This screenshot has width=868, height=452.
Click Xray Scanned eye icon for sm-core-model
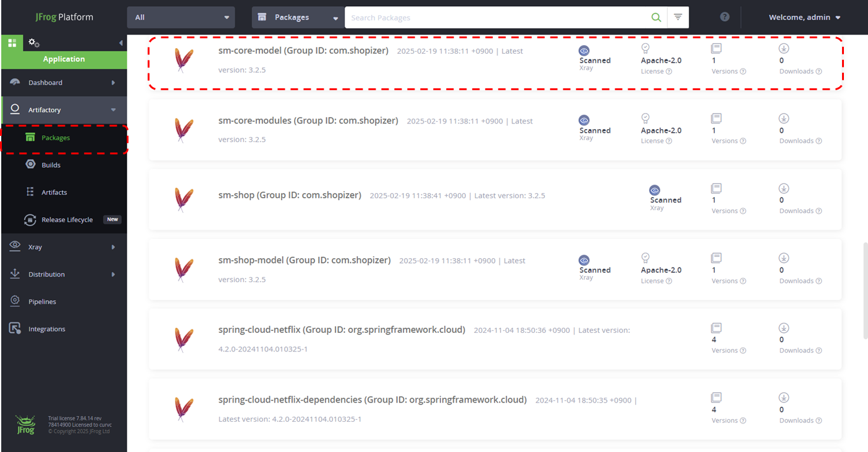[584, 51]
